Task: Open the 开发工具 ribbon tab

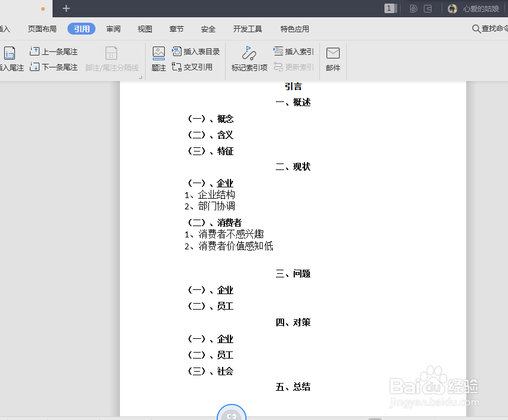Action: click(247, 28)
